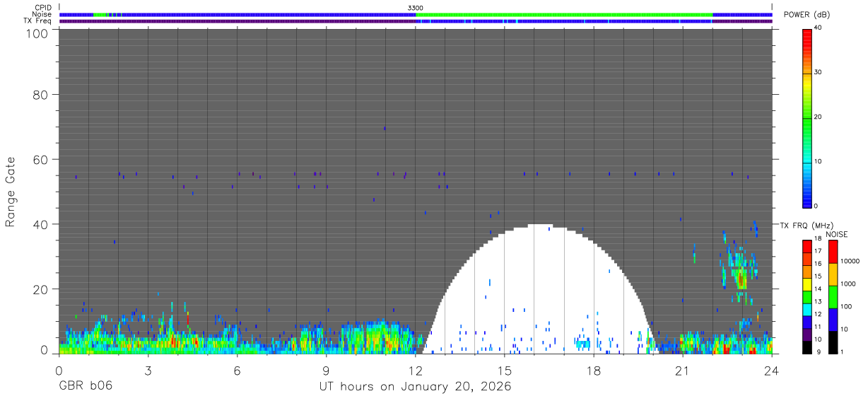This screenshot has height=401, width=868.
Task: Click the red block in the NOISE legend
Action: (x=833, y=252)
